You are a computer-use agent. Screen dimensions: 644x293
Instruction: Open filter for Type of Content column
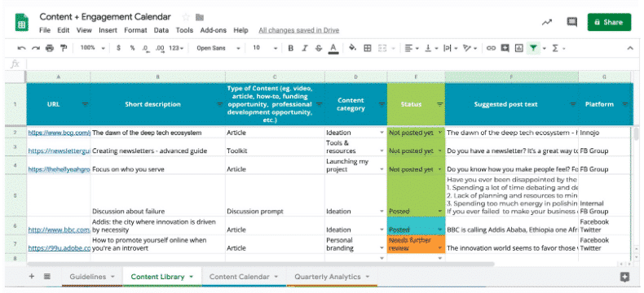pyautogui.click(x=319, y=104)
